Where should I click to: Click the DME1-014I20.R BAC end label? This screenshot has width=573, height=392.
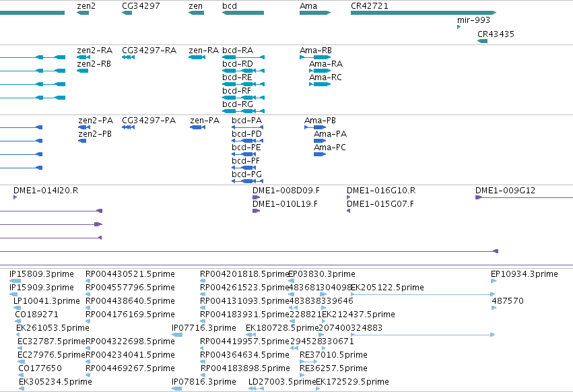click(46, 191)
